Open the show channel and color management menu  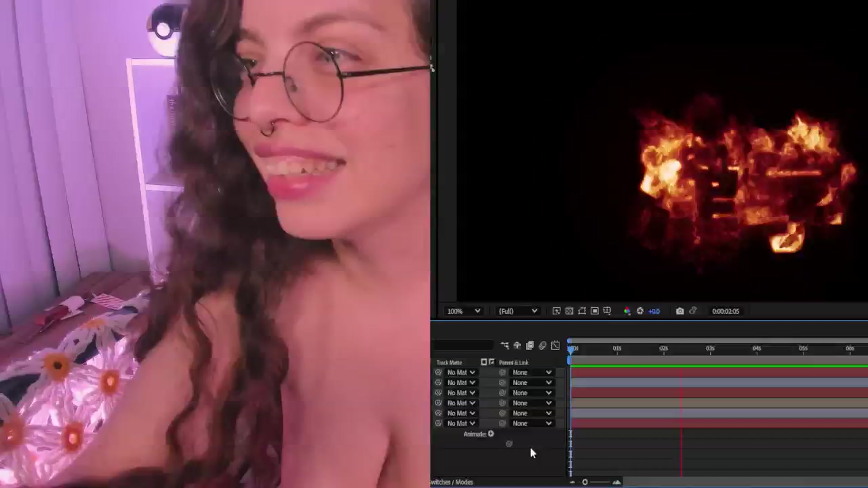(627, 311)
